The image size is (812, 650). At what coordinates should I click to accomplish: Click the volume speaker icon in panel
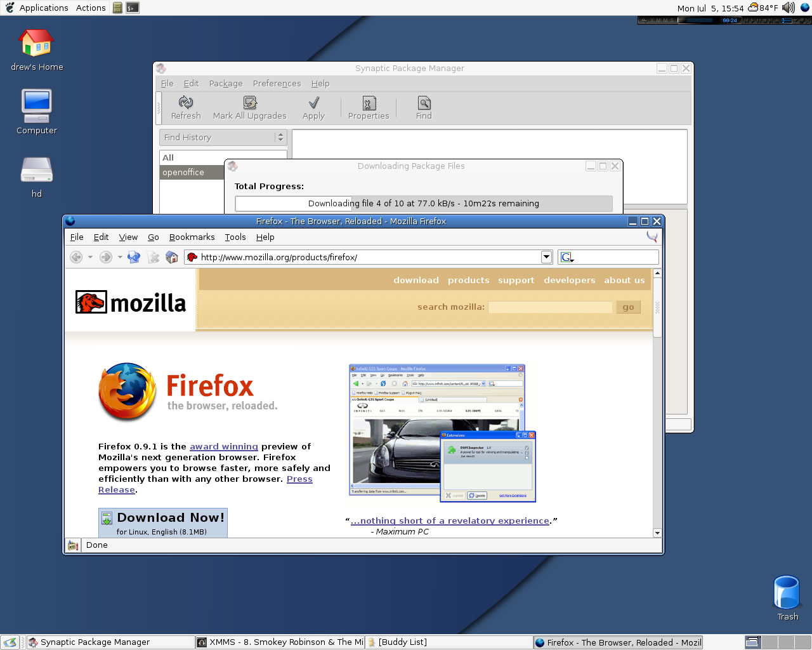coord(789,8)
